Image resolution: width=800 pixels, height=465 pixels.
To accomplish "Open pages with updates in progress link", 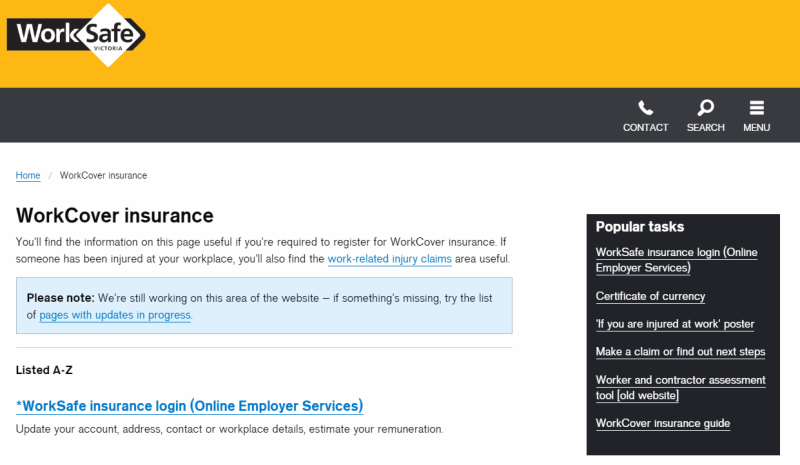I will pyautogui.click(x=115, y=315).
